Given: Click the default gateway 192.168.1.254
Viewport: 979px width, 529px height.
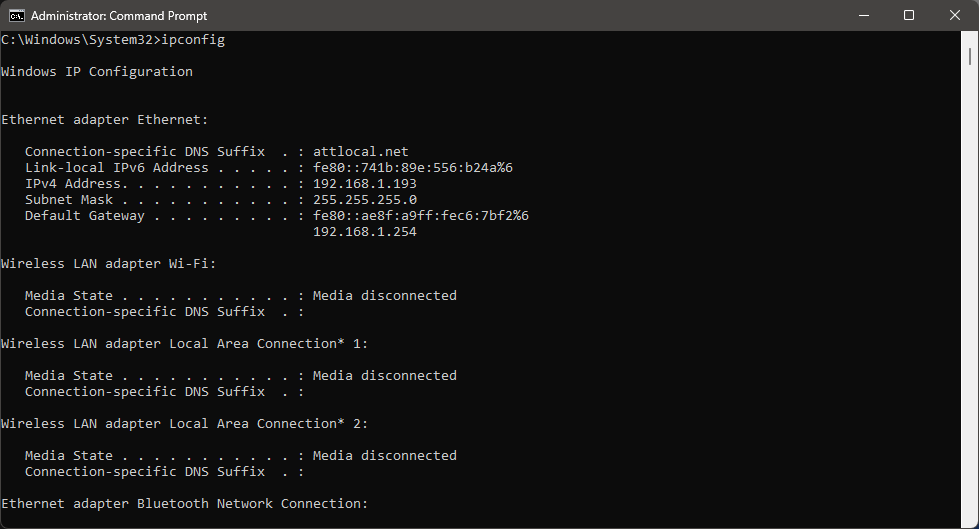Looking at the screenshot, I should tap(364, 232).
